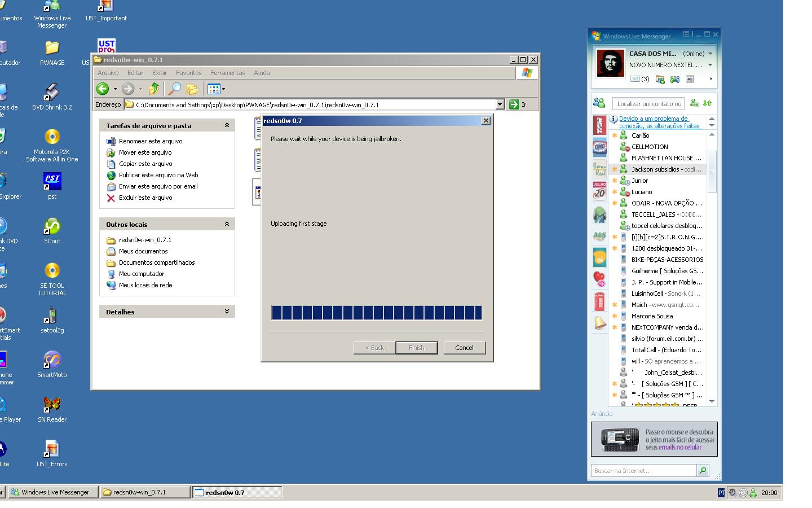The width and height of the screenshot is (812, 508).
Task: Open the OMO tab in Messenger sidebar
Action: click(599, 147)
